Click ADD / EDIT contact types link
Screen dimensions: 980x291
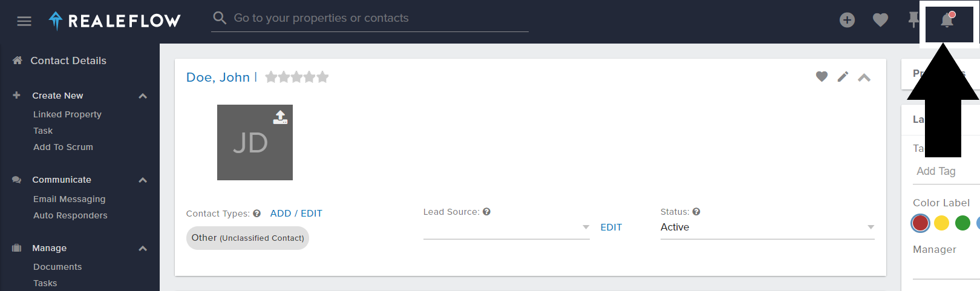(296, 214)
